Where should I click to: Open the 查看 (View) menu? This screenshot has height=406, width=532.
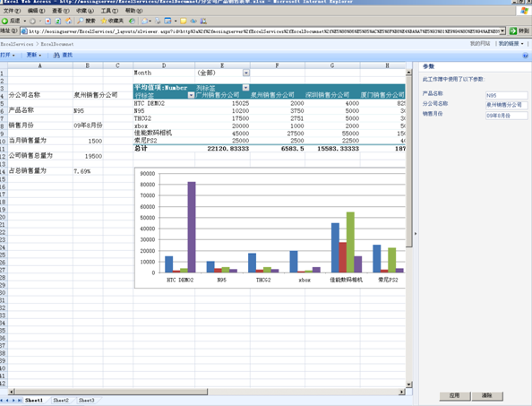61,11
